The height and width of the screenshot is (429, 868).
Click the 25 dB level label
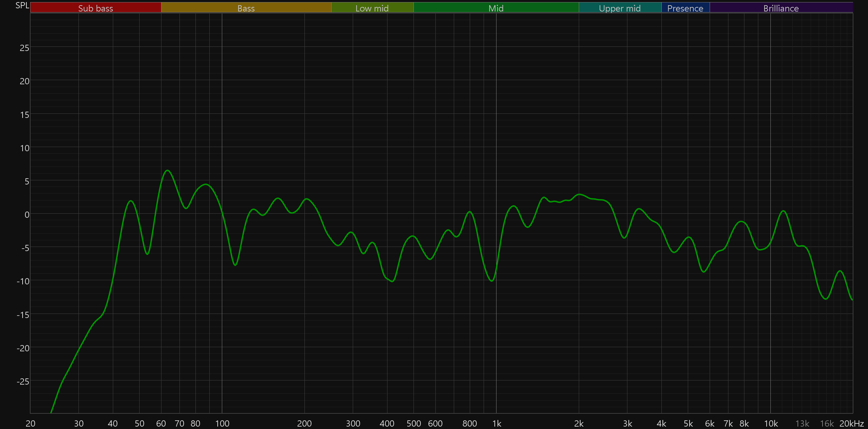tap(24, 48)
